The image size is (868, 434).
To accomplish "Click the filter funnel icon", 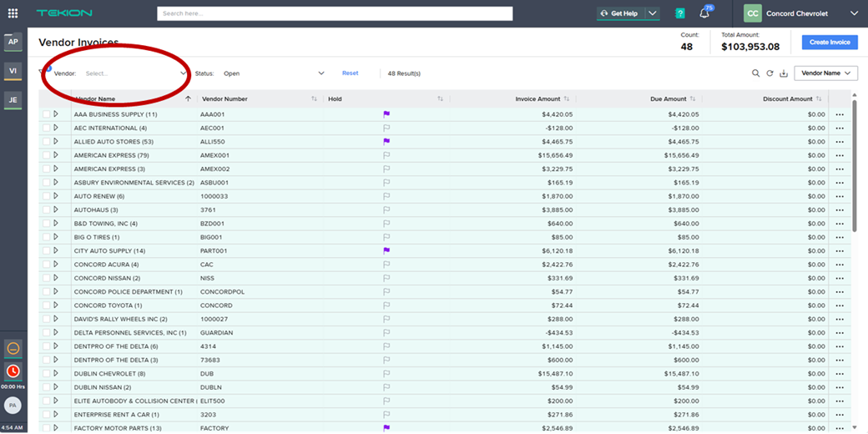I will [x=43, y=72].
